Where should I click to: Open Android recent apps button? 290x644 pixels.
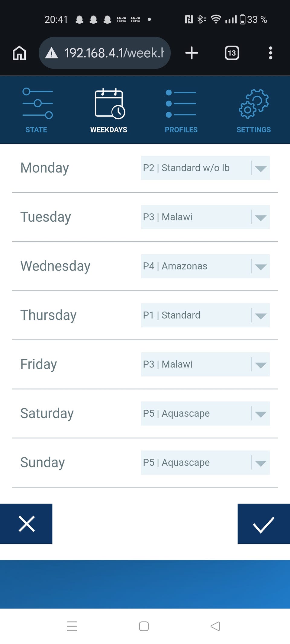(x=72, y=626)
